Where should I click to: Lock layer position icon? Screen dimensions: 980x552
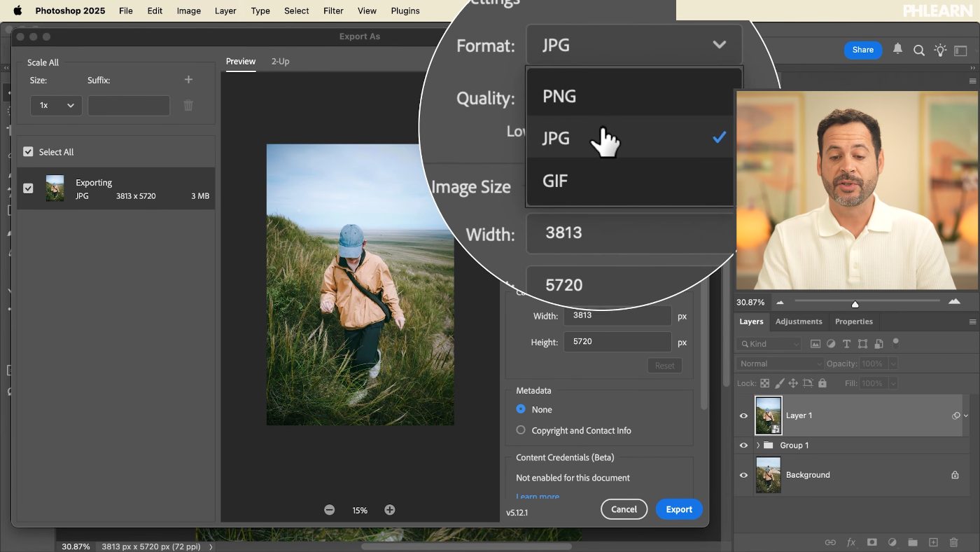point(793,383)
